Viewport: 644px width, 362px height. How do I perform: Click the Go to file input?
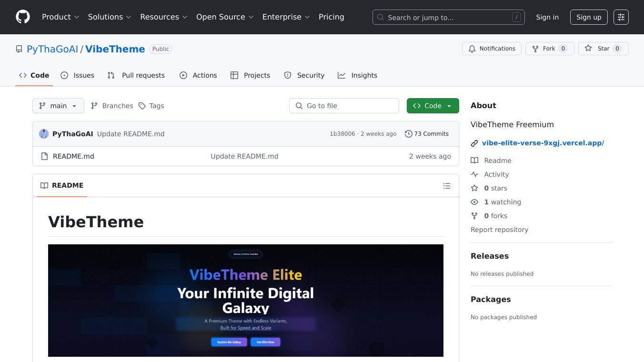(344, 106)
